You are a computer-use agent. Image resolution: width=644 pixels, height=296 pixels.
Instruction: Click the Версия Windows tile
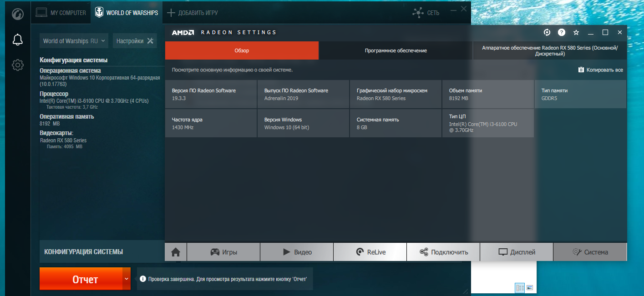[304, 123]
